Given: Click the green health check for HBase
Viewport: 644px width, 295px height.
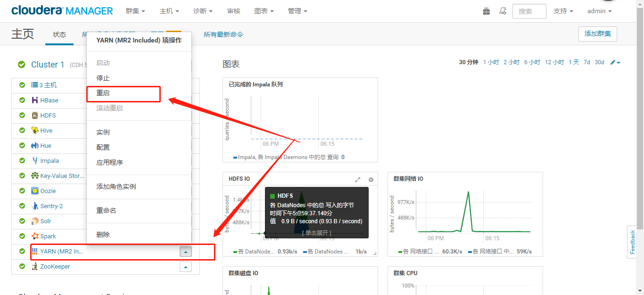Looking at the screenshot, I should tap(22, 100).
